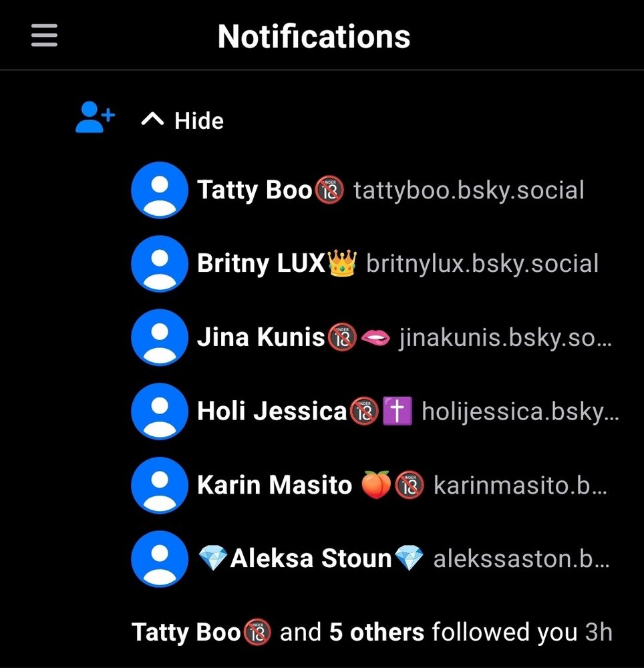Collapse list with the Hide chevron

point(152,120)
